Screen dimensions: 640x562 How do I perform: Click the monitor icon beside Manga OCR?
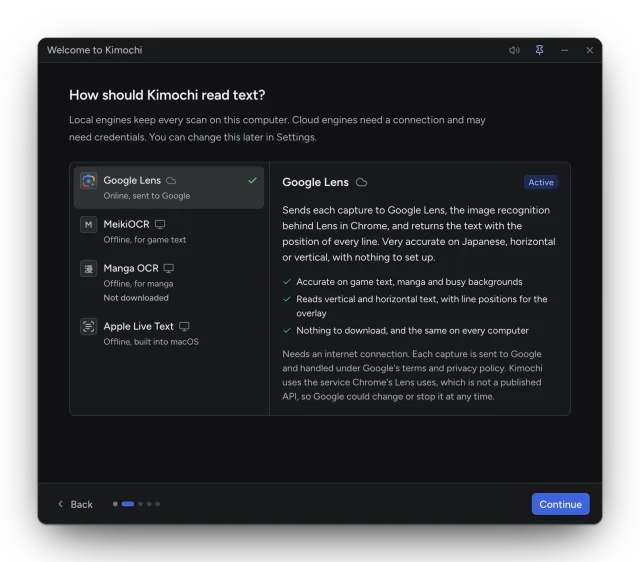pos(169,268)
